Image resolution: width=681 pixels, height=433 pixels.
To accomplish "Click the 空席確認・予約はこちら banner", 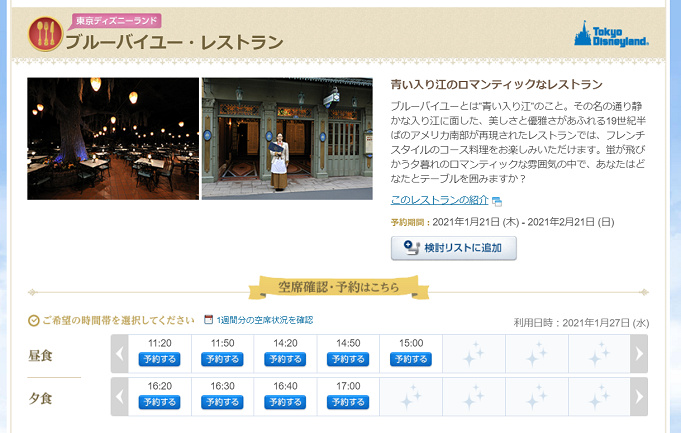I will [339, 287].
